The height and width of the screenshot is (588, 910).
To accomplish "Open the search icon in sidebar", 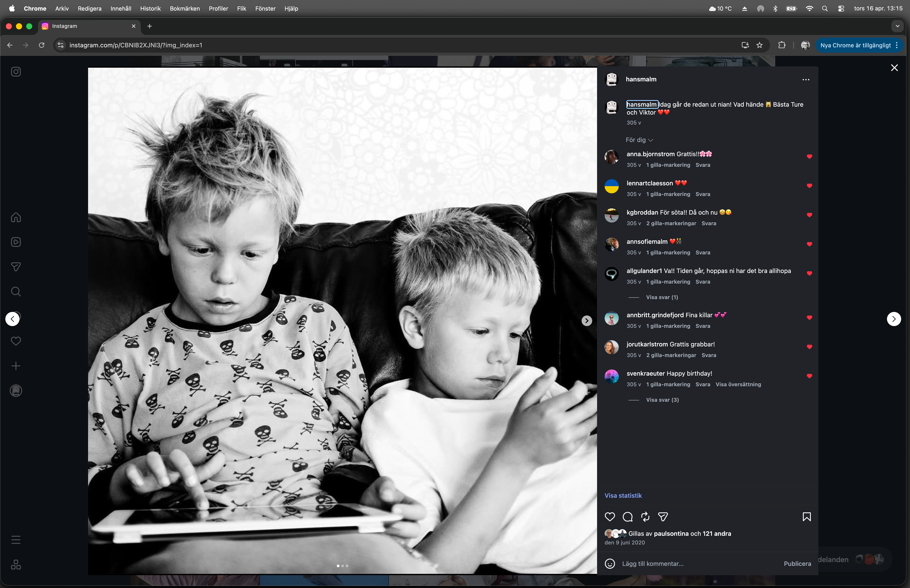I will (x=16, y=292).
